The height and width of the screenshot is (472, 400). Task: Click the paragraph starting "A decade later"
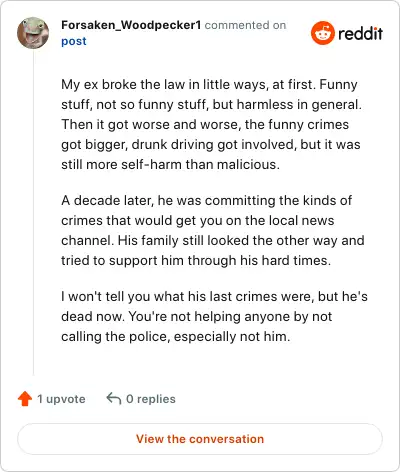tap(213, 231)
